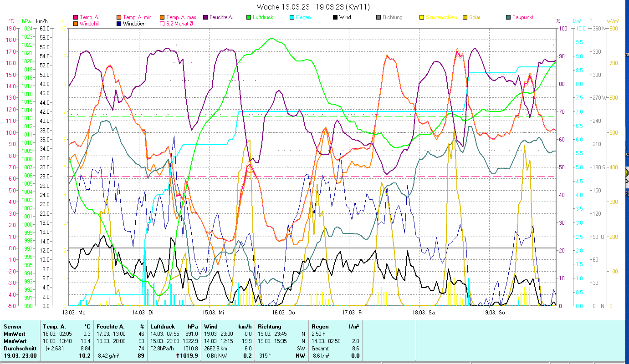629x364 pixels.
Task: Click the 'MaxWert' row label
Action: [15, 341]
